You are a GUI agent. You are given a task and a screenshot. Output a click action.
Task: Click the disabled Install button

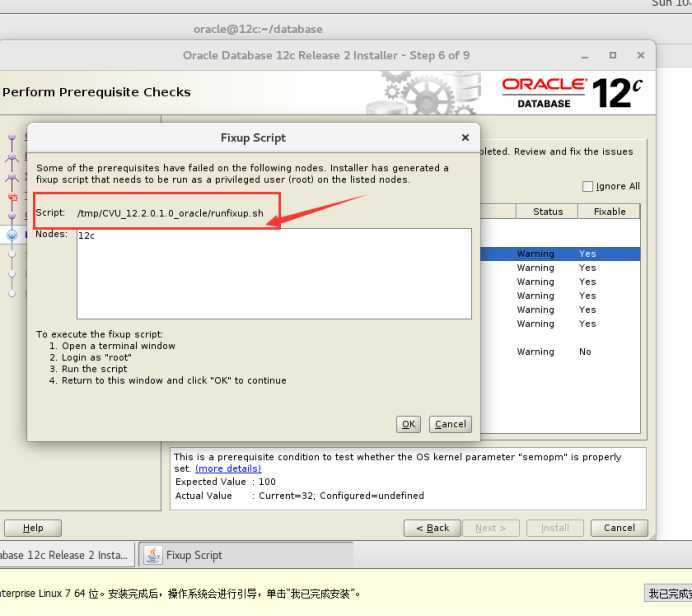click(555, 528)
